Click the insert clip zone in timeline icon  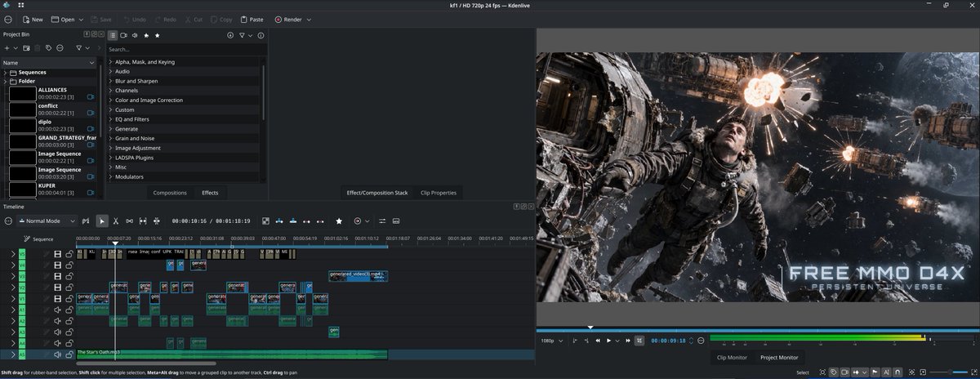279,221
